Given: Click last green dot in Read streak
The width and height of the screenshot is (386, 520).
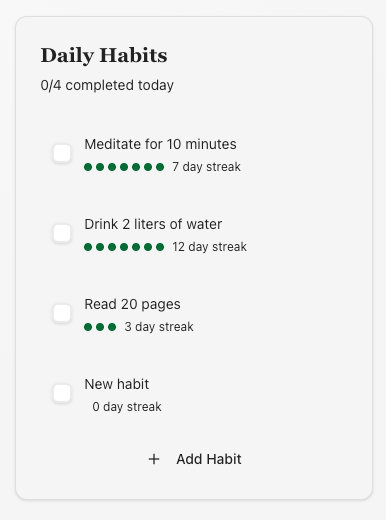Looking at the screenshot, I should coord(112,327).
